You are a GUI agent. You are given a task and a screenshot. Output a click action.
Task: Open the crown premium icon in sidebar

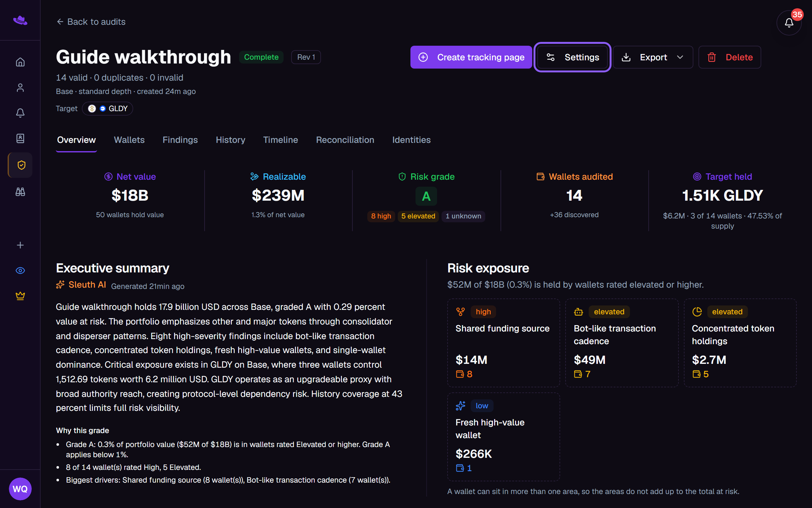tap(20, 296)
